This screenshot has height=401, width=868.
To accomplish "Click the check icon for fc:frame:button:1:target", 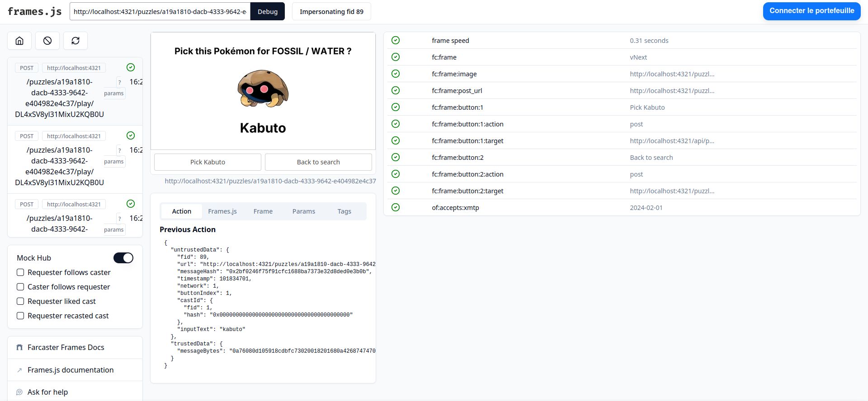I will 396,140.
